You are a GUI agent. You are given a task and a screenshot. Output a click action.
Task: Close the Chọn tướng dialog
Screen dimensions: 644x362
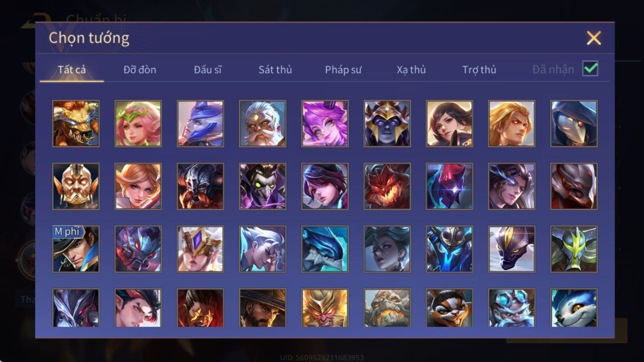pyautogui.click(x=594, y=38)
